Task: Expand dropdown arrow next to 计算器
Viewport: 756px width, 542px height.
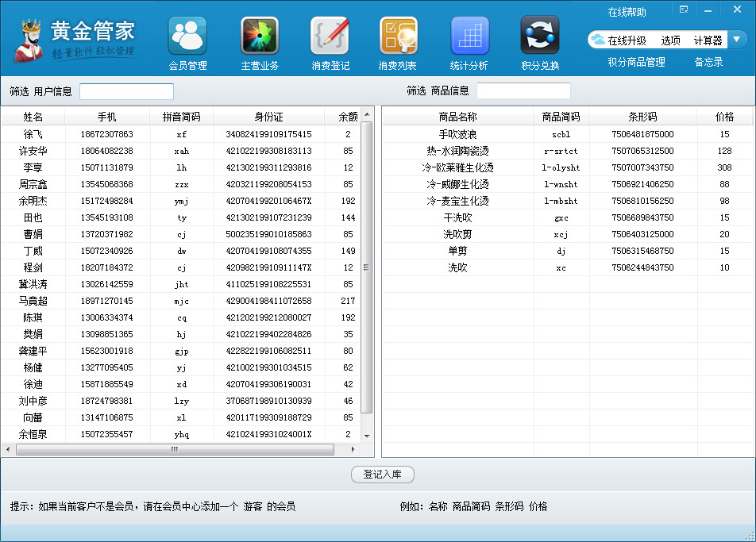Action: [737, 40]
